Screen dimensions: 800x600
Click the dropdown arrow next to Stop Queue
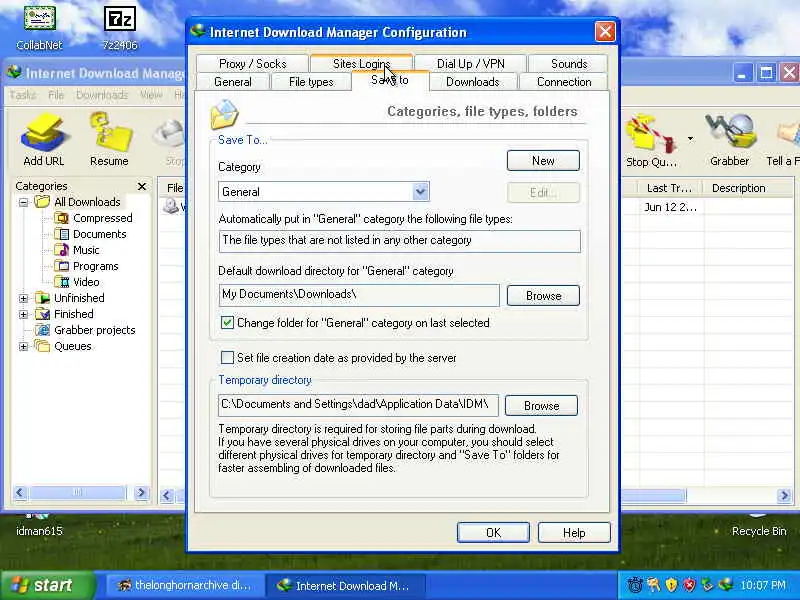690,138
